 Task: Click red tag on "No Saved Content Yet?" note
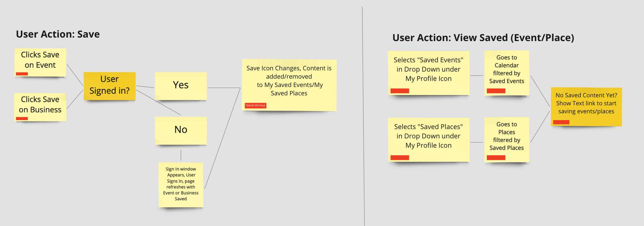tap(561, 122)
